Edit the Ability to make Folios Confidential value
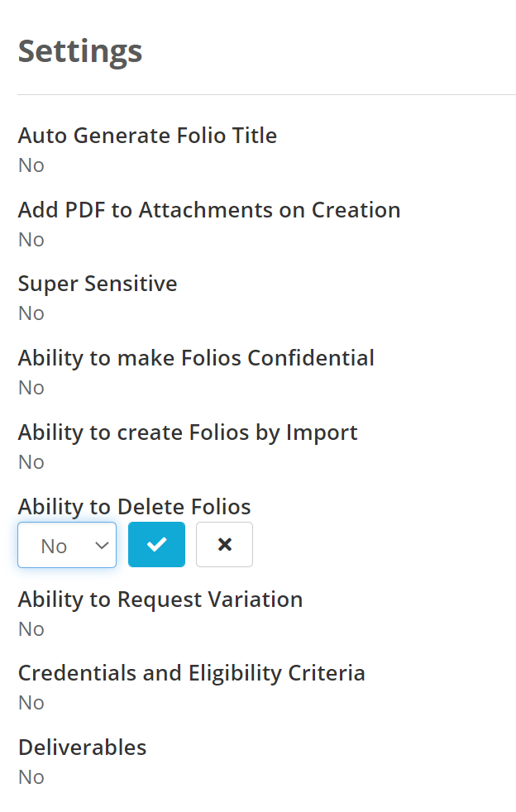 pos(31,388)
